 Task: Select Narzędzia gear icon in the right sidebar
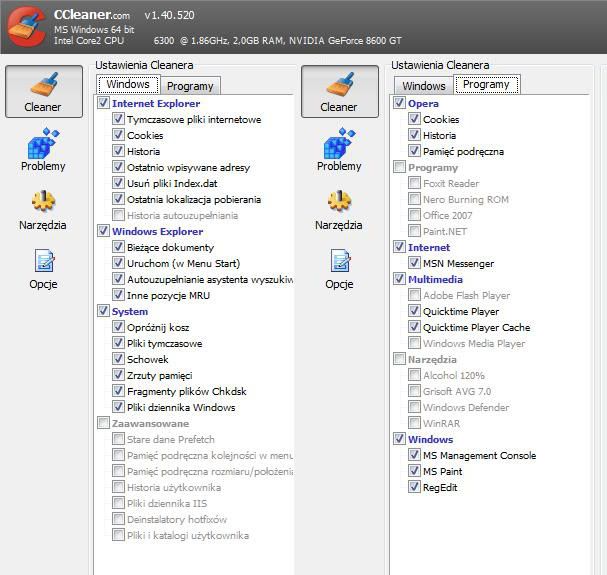[338, 204]
